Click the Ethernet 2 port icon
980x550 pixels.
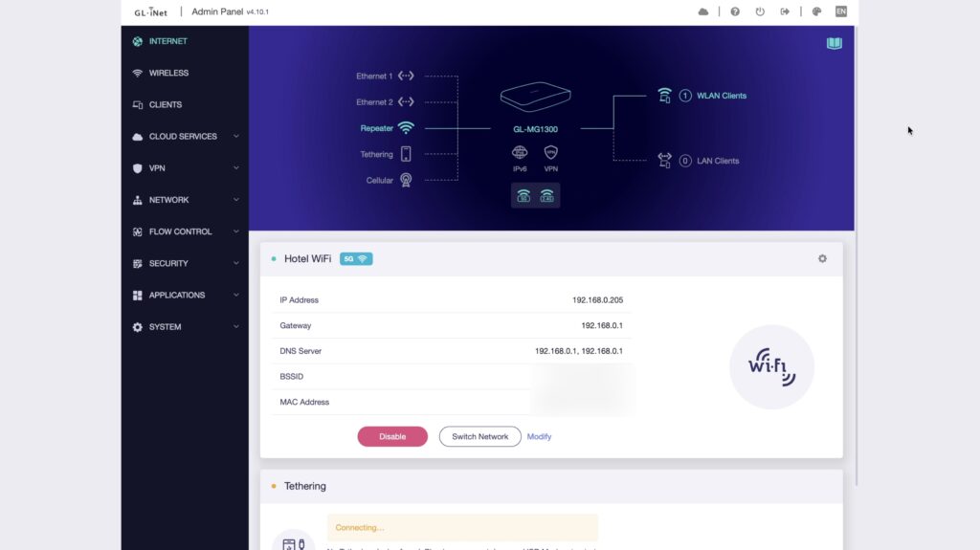pyautogui.click(x=406, y=102)
